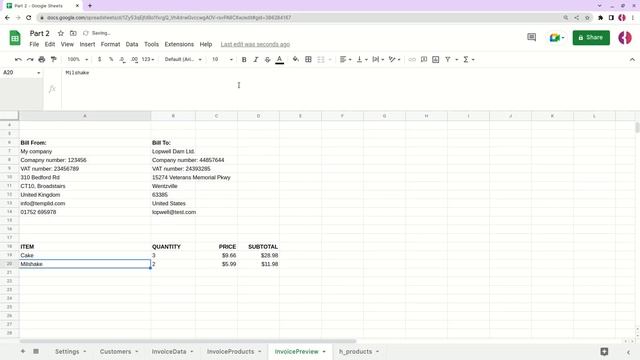Print the spreadsheet with the printer icon
Screen dimensions: 640x360
coord(42,60)
